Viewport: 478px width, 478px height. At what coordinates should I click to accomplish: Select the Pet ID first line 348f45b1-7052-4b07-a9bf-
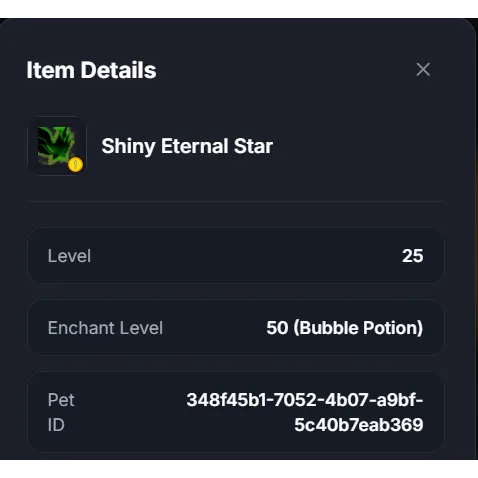[x=305, y=400]
